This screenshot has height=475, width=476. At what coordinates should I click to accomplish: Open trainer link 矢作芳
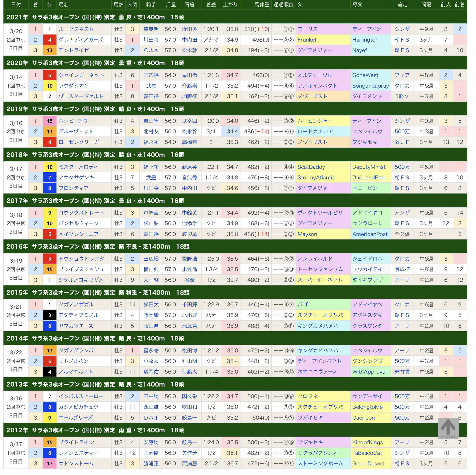190,453
